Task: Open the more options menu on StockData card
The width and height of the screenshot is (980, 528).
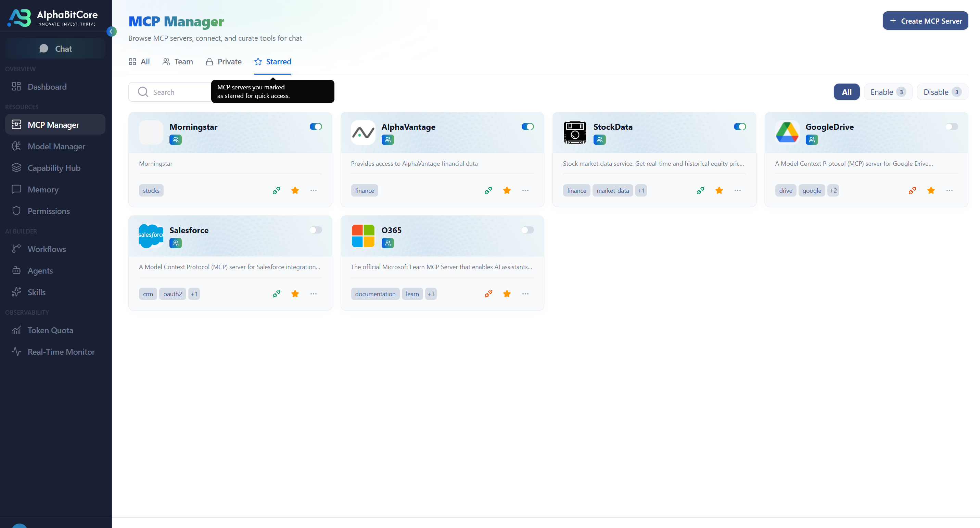Action: pos(737,190)
